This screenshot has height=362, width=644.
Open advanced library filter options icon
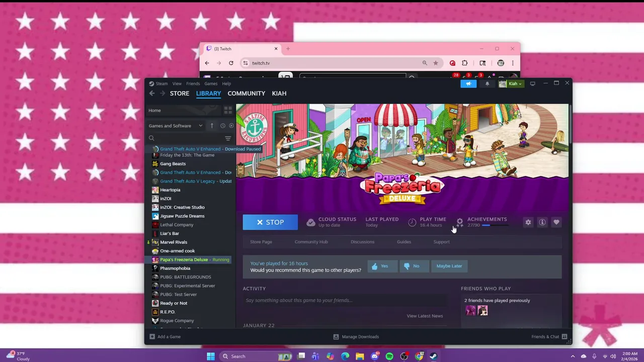[228, 138]
